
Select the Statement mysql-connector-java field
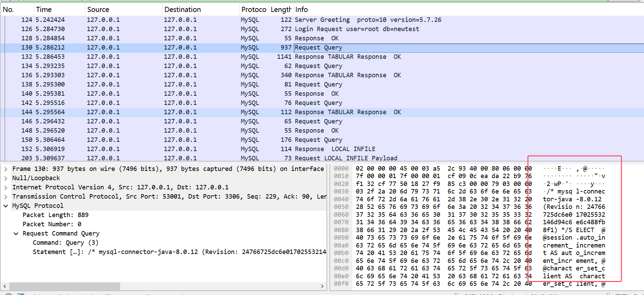[179, 252]
